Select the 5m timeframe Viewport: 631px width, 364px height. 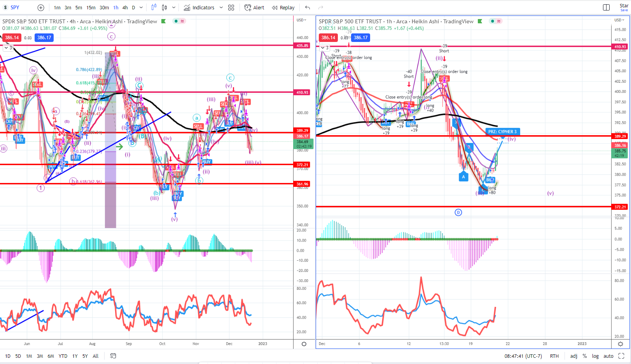tap(79, 7)
